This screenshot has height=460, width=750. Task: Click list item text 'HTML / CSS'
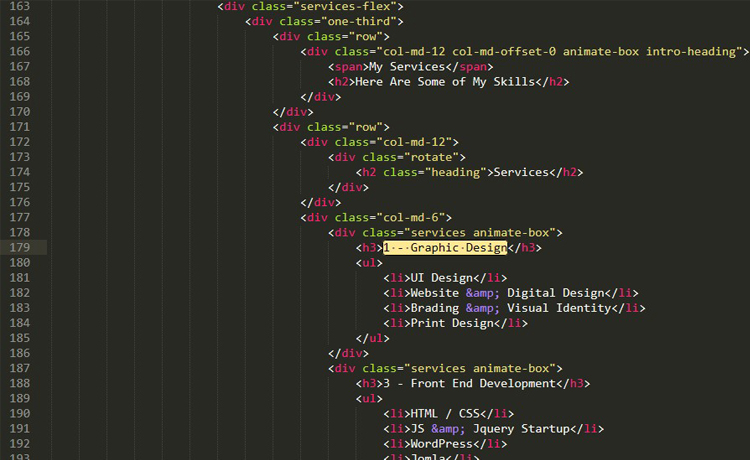[x=445, y=414]
